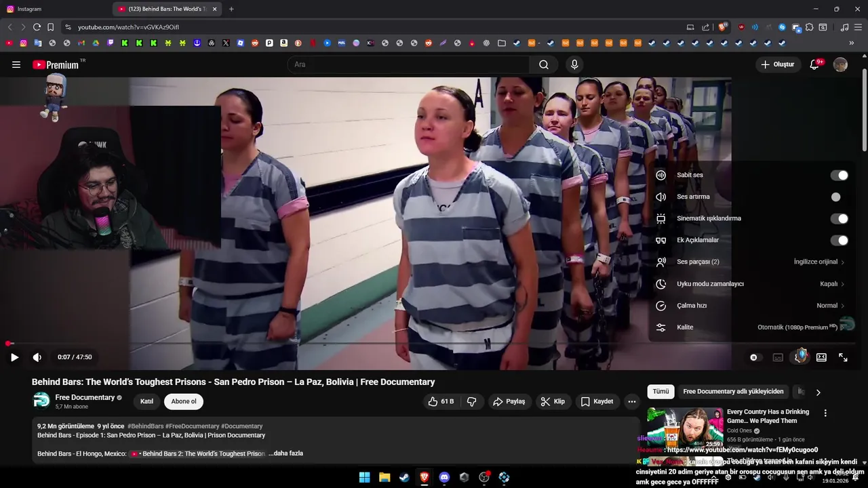868x488 pixels.
Task: Like the video showing 61 B
Action: click(441, 401)
